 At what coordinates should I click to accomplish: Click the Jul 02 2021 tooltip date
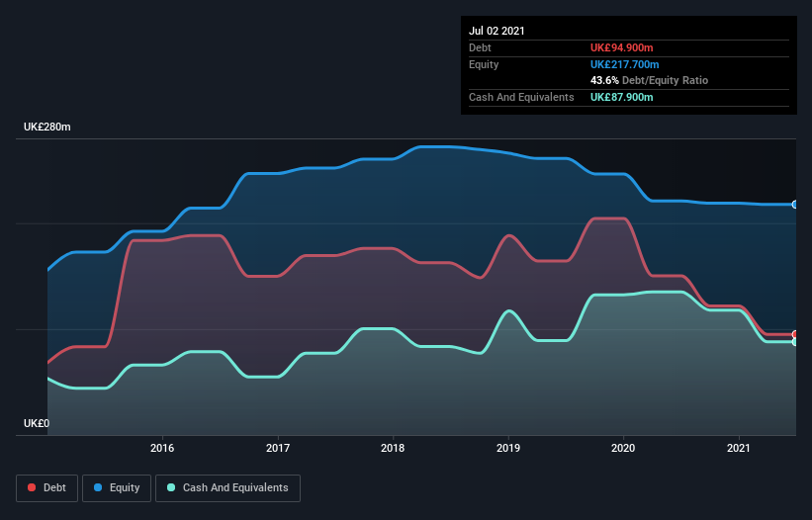tap(496, 31)
